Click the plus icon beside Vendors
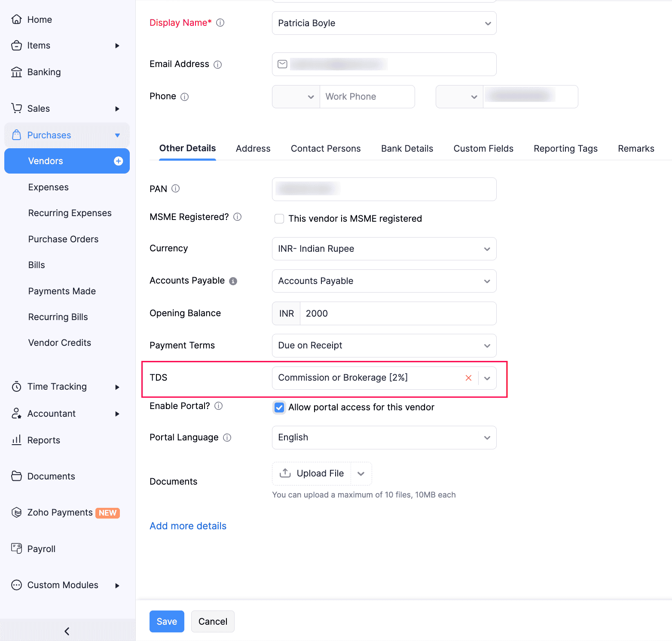 [118, 161]
